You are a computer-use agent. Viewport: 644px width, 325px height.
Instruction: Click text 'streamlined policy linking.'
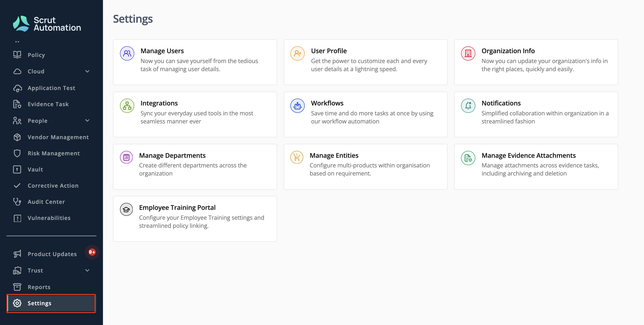pyautogui.click(x=174, y=226)
